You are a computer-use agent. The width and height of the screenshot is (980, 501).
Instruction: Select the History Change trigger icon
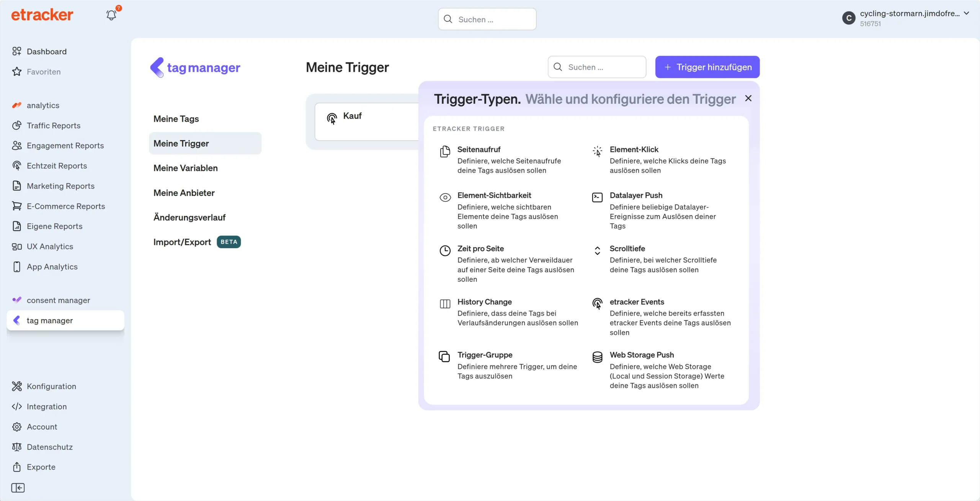445,304
